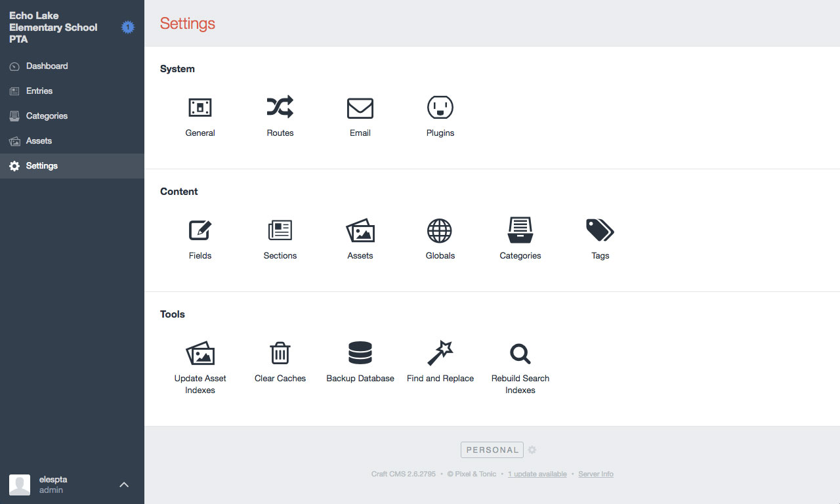Open Globals globe icon

click(440, 231)
